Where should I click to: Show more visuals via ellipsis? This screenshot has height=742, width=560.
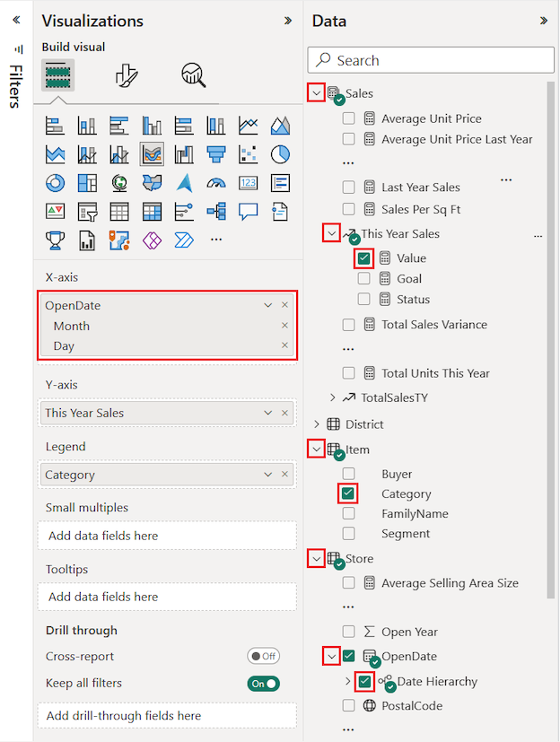pyautogui.click(x=216, y=240)
